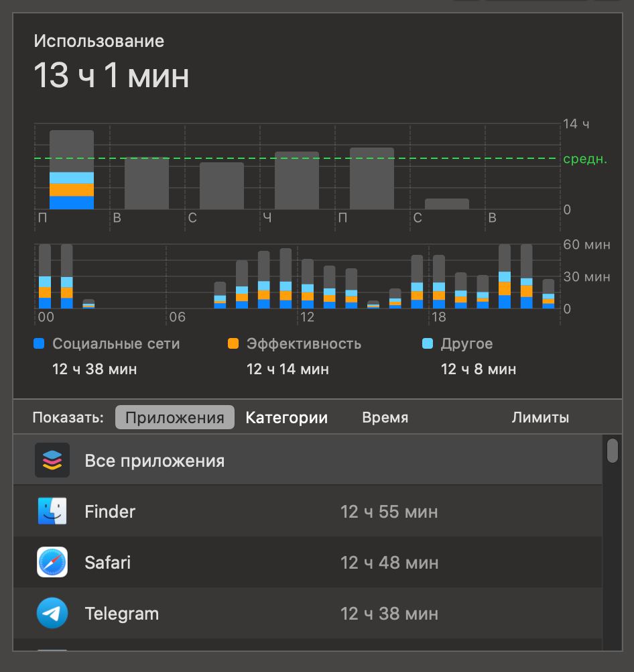Click the Finder app icon
Image resolution: width=634 pixels, height=672 pixels.
(52, 511)
